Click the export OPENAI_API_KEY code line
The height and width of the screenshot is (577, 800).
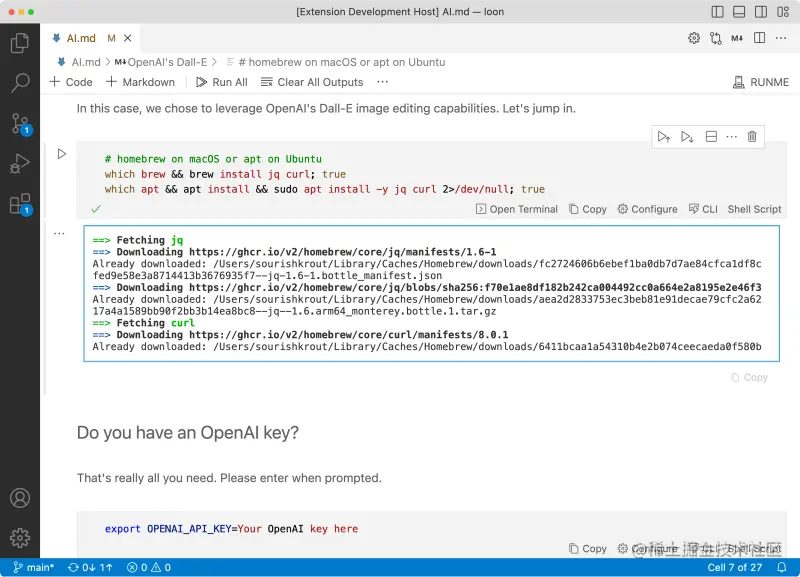[x=231, y=529]
